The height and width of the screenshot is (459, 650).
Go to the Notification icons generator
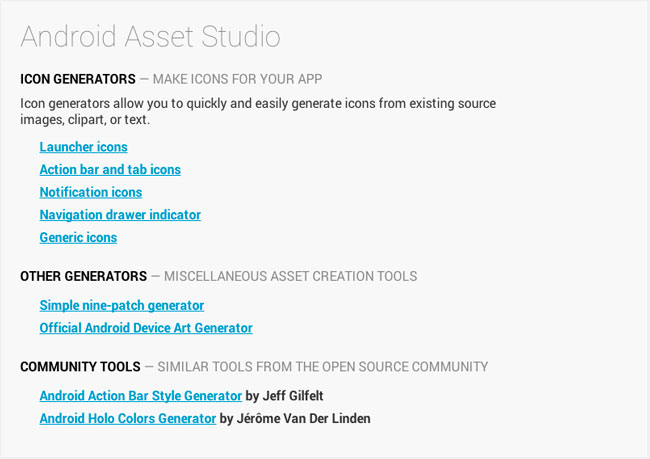tap(91, 192)
